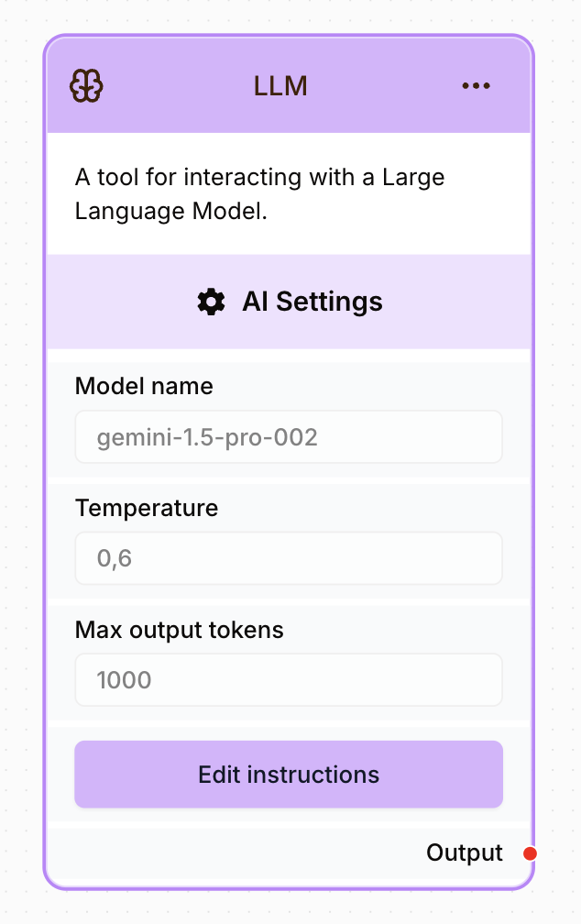The image size is (581, 924).
Task: Click the LLM node header icon area
Action: tap(85, 85)
